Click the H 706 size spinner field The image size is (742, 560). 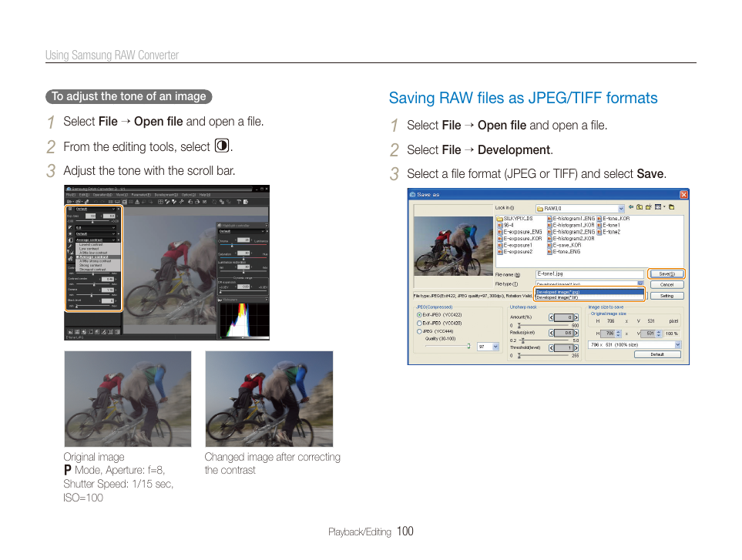tap(610, 334)
